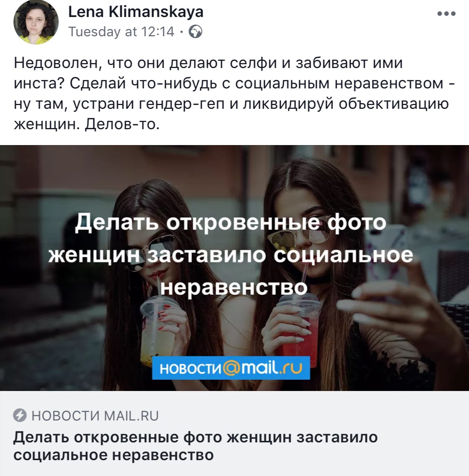Open the three-dot post options menu

(446, 14)
